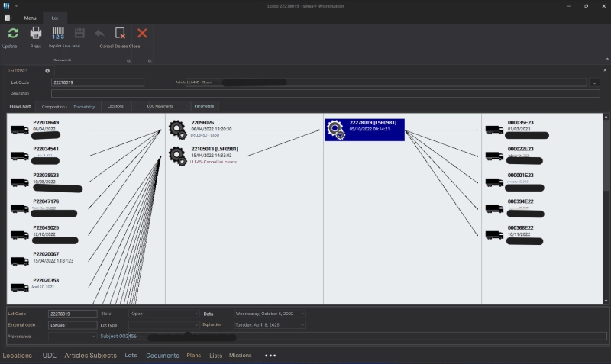Go to Documents in bottom navigation
Viewport: 611px width, 364px height.
point(163,356)
